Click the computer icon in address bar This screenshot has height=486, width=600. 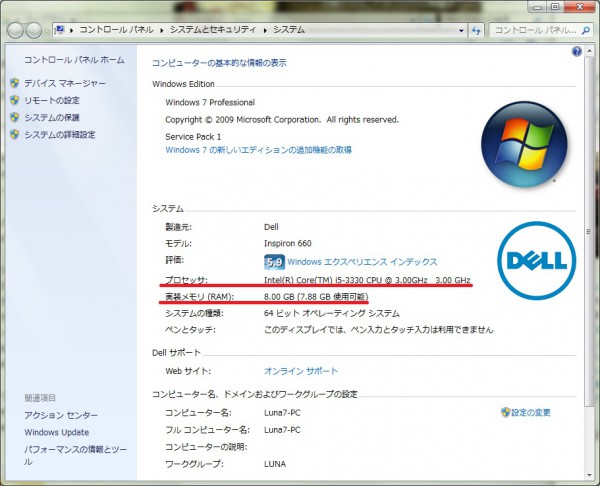pos(60,30)
